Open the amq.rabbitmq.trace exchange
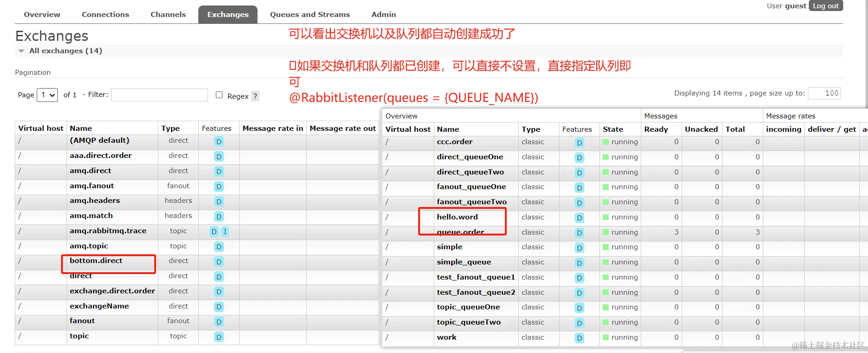The image size is (868, 353). pos(108,231)
